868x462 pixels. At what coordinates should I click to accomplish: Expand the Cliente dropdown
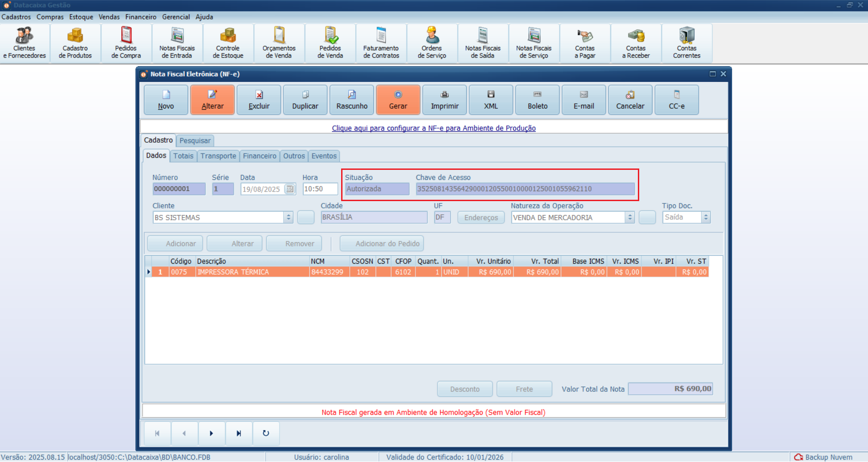pos(289,217)
